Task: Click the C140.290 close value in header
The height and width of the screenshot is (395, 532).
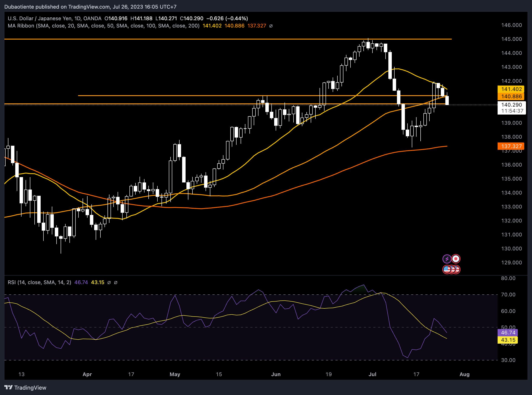Action: (x=192, y=18)
